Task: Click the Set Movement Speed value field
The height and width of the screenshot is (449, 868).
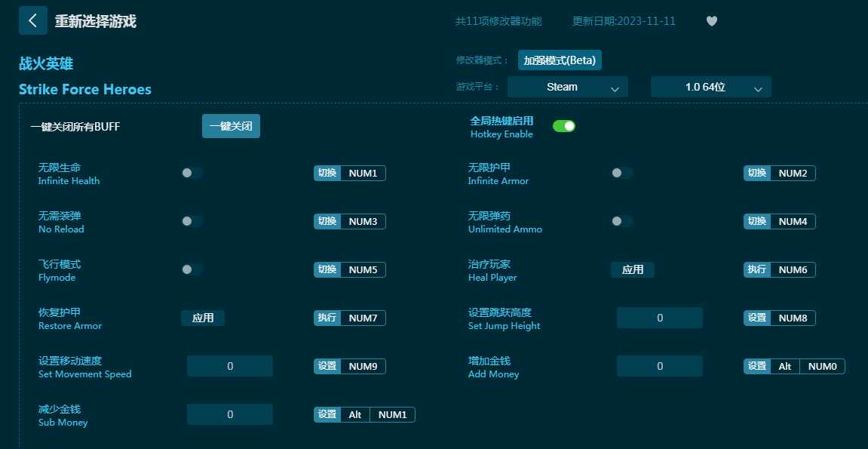Action: [230, 366]
